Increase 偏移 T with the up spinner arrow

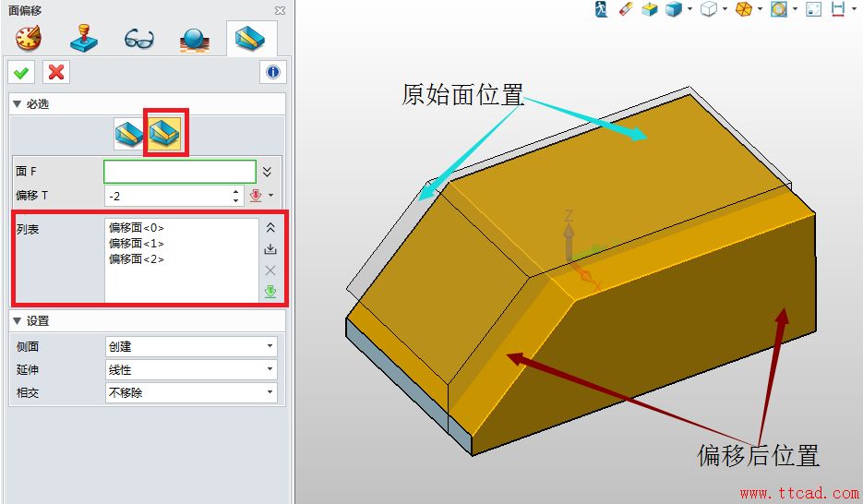coord(236,191)
